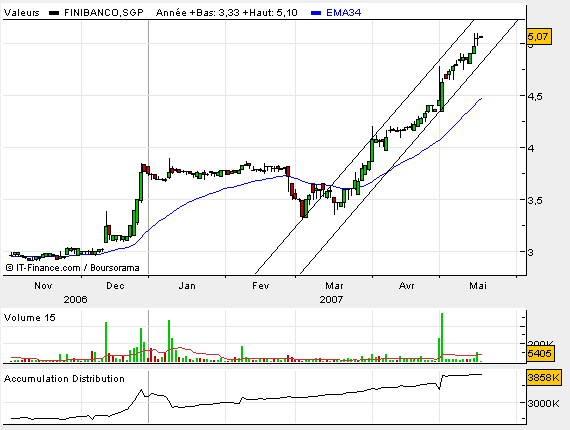Click the yellow 5,07 price tag
Image resolution: width=570 pixels, height=430 pixels.
539,37
